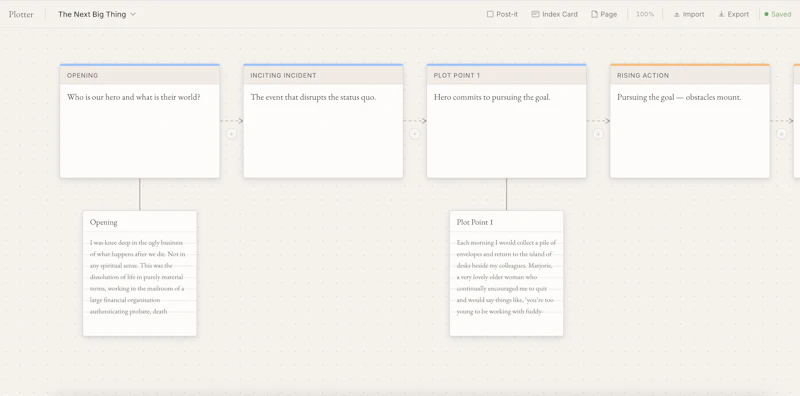This screenshot has height=396, width=800.
Task: Click the Post-it square icon
Action: [490, 14]
